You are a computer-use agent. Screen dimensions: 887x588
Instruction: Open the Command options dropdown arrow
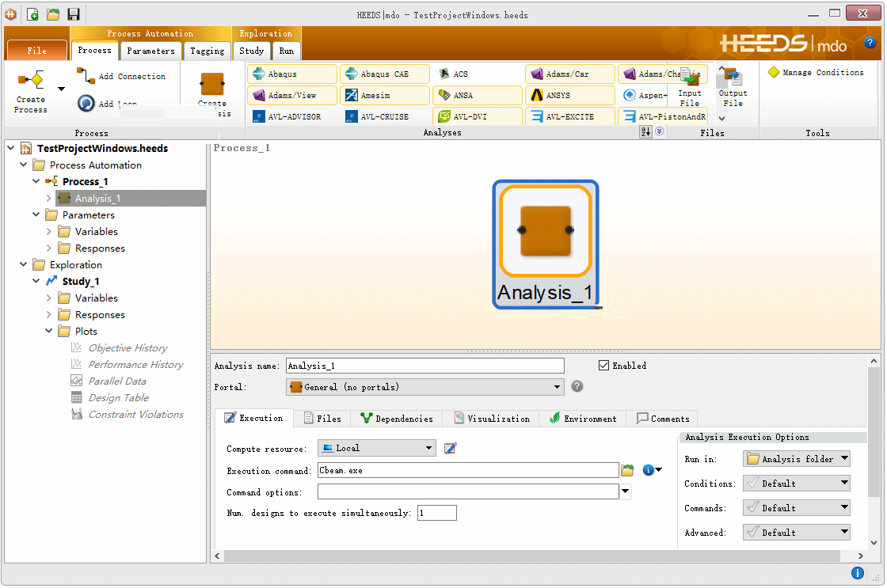625,492
